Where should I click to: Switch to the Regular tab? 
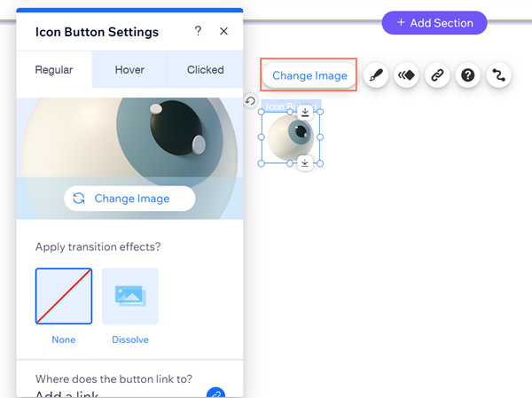tap(54, 69)
